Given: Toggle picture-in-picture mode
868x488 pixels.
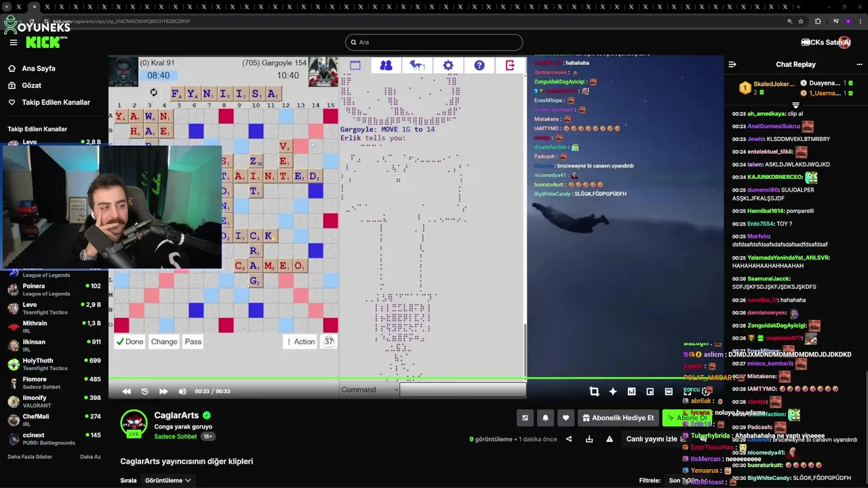Looking at the screenshot, I should click(x=650, y=391).
